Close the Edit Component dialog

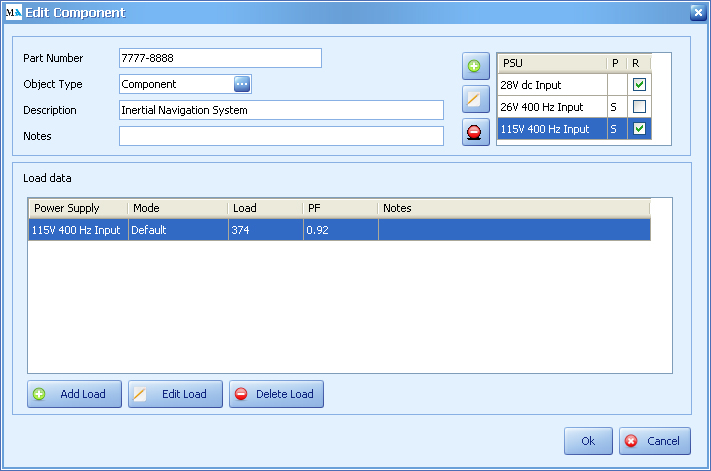pos(697,12)
